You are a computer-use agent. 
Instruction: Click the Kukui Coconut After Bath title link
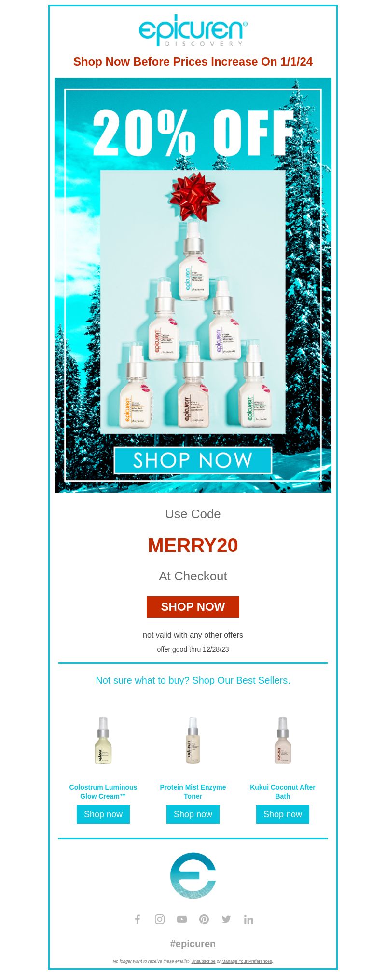pos(283,792)
